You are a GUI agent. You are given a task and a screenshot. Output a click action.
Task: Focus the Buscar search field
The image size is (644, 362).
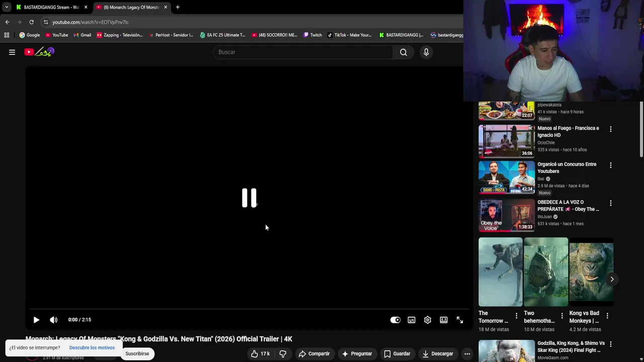click(x=303, y=52)
